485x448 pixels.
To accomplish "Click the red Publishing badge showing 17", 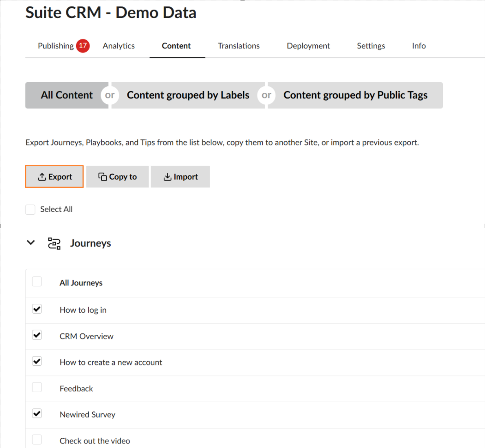I will 83,46.
